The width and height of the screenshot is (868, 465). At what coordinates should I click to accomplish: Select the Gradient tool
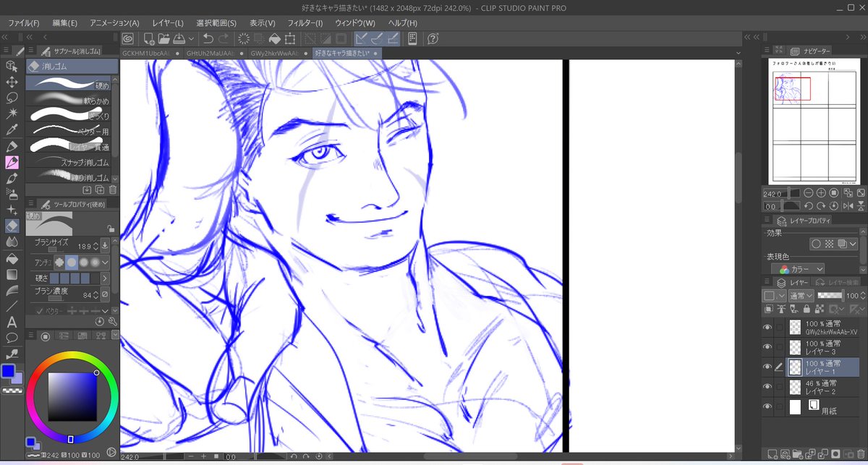click(x=12, y=274)
